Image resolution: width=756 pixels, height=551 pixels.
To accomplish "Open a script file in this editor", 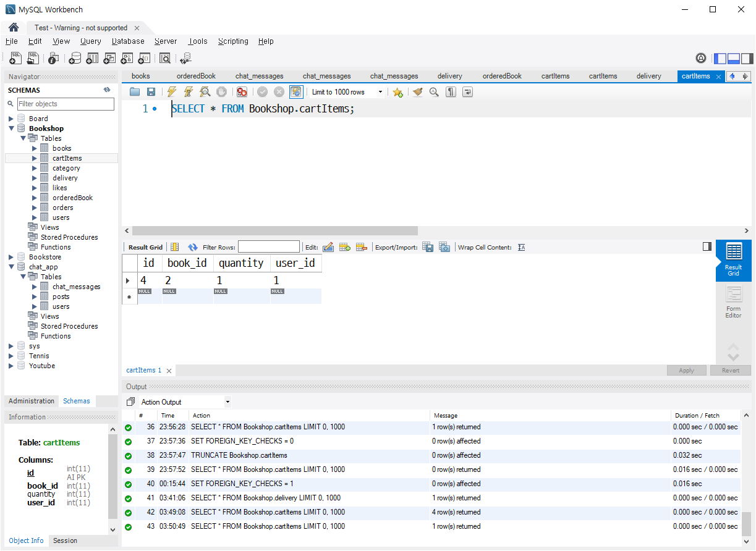I will [x=135, y=92].
